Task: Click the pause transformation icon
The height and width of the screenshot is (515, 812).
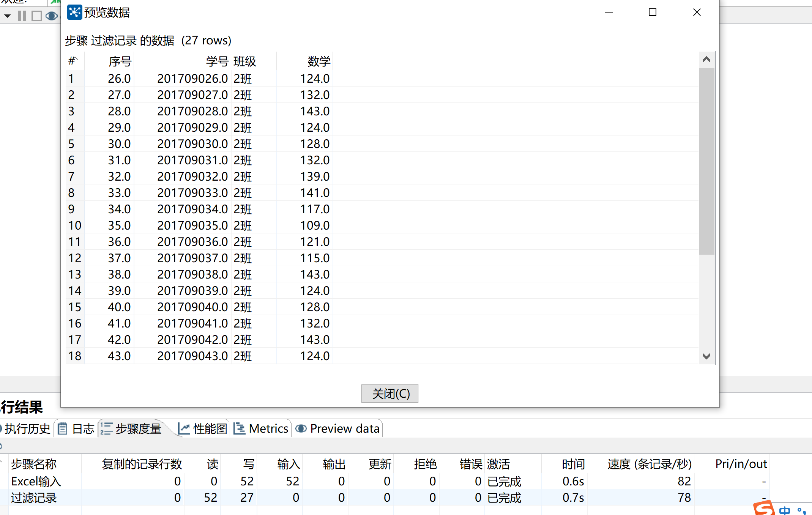Action: 22,16
